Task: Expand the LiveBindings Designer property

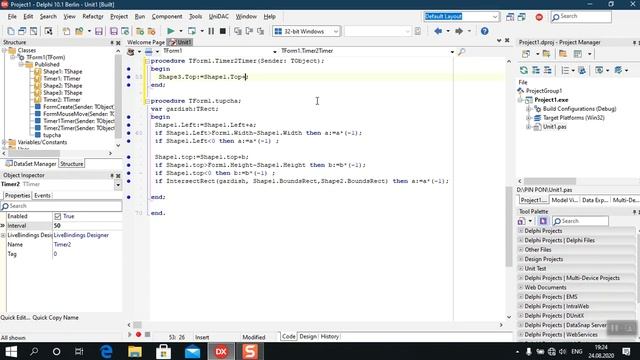Action: 3,236
